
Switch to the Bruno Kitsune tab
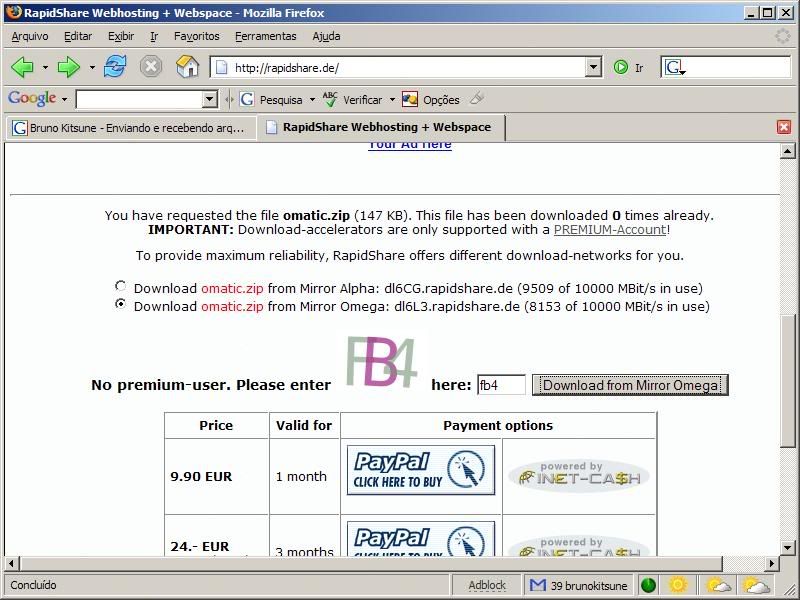coord(130,128)
